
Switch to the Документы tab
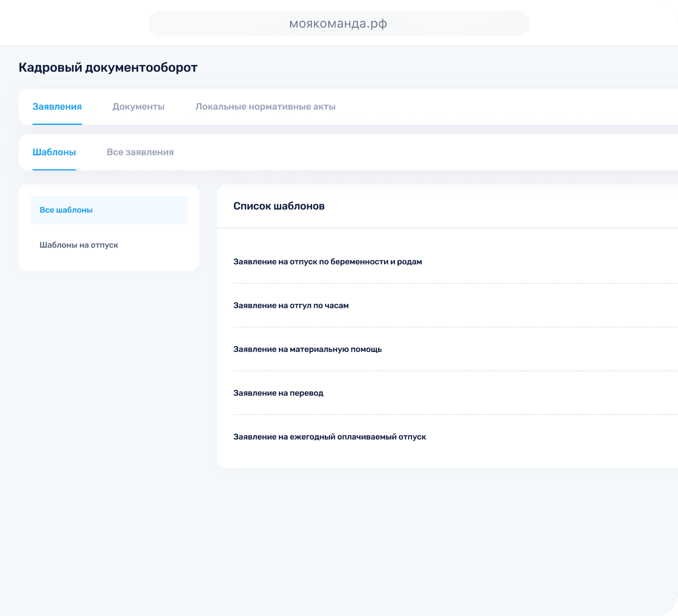pyautogui.click(x=138, y=107)
